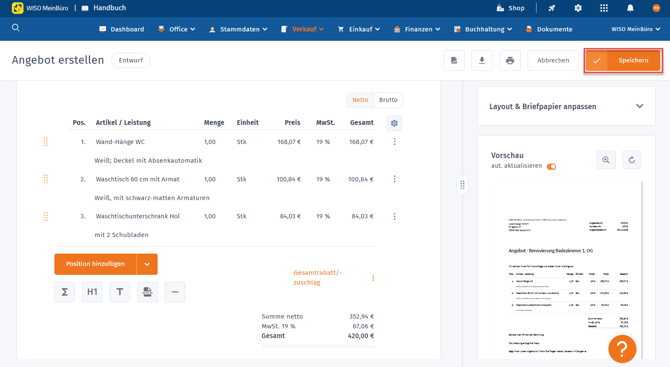670x367 pixels.
Task: Click the Gesamt total 420,00 €
Action: 361,336
